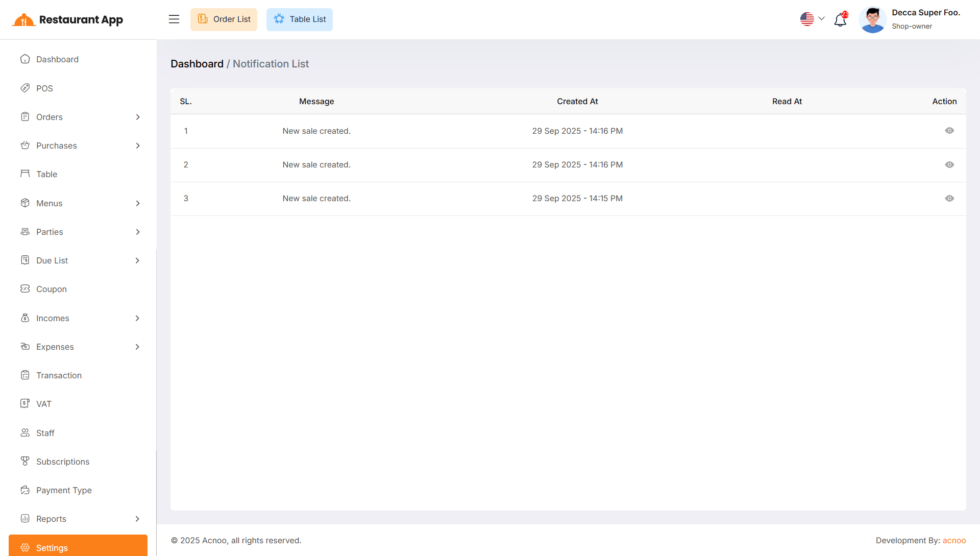Follow the acnoo developer link
Viewport: 980px width, 556px height.
(954, 540)
